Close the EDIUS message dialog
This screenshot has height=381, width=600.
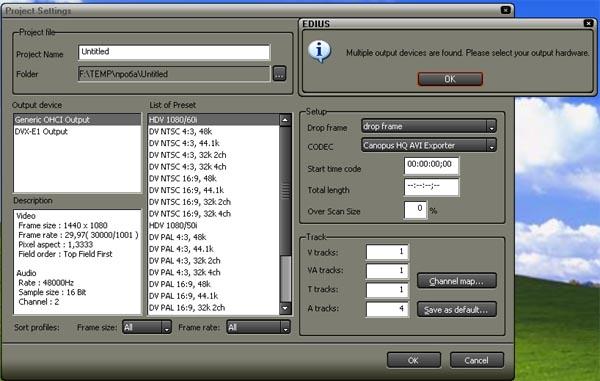coord(588,23)
